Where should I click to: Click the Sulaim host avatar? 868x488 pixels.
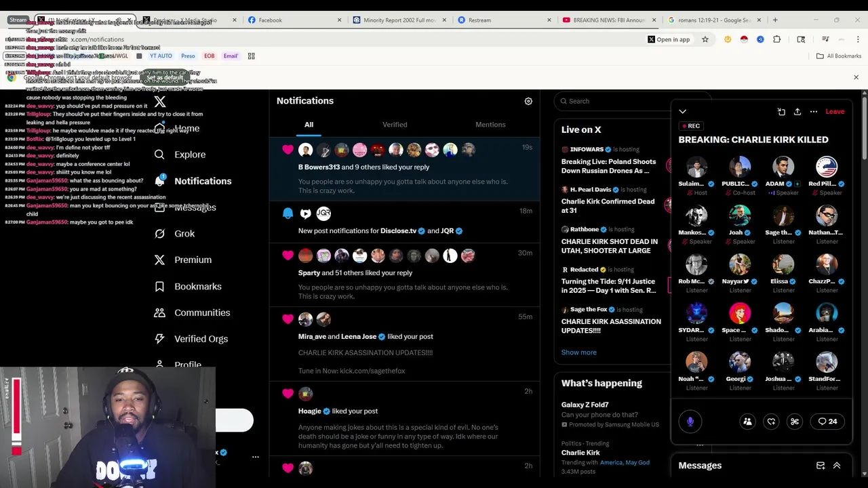(696, 167)
